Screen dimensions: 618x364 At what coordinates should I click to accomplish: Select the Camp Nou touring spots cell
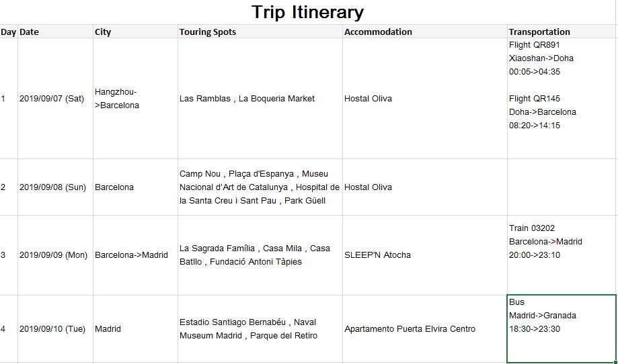(260, 187)
